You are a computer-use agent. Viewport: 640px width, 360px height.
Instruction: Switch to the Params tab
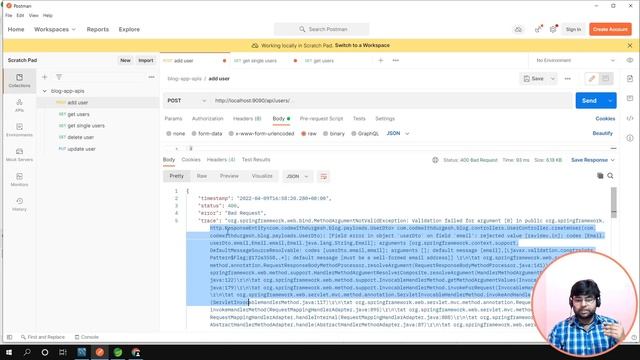pyautogui.click(x=173, y=118)
